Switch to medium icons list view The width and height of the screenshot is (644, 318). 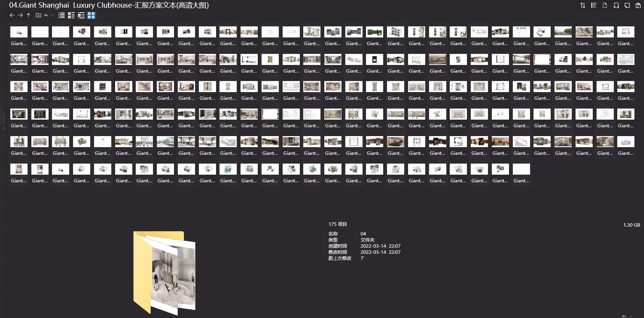71,15
